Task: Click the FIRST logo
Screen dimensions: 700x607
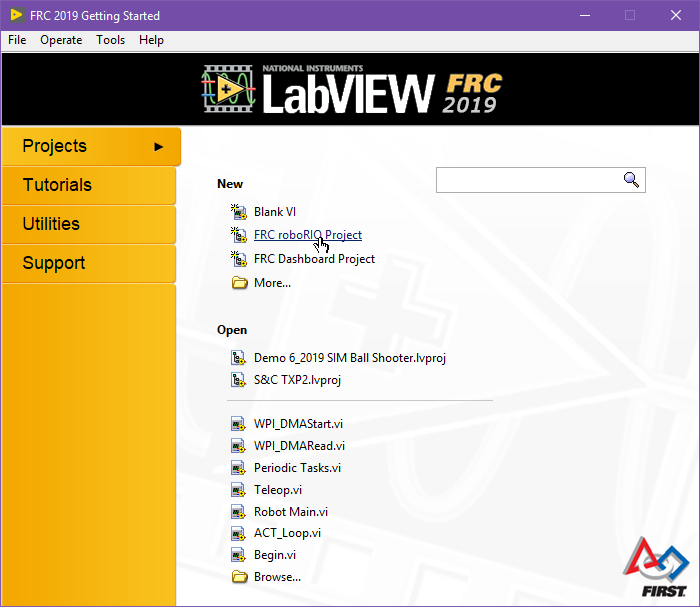Action: (x=657, y=567)
